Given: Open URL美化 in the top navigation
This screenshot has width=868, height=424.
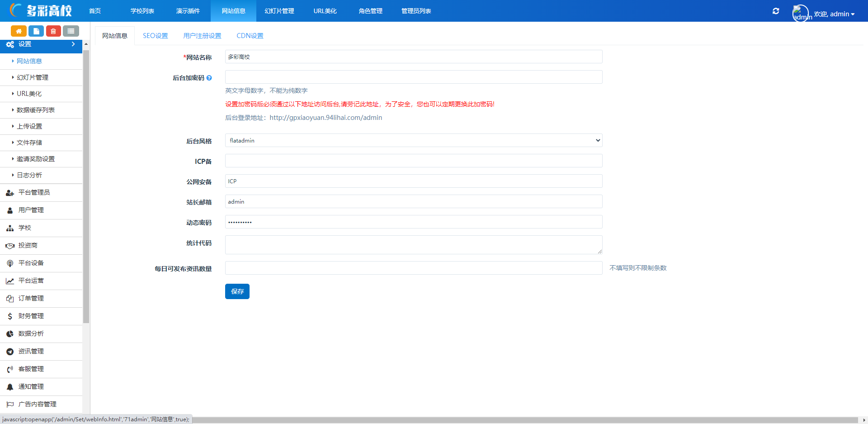Looking at the screenshot, I should [325, 11].
